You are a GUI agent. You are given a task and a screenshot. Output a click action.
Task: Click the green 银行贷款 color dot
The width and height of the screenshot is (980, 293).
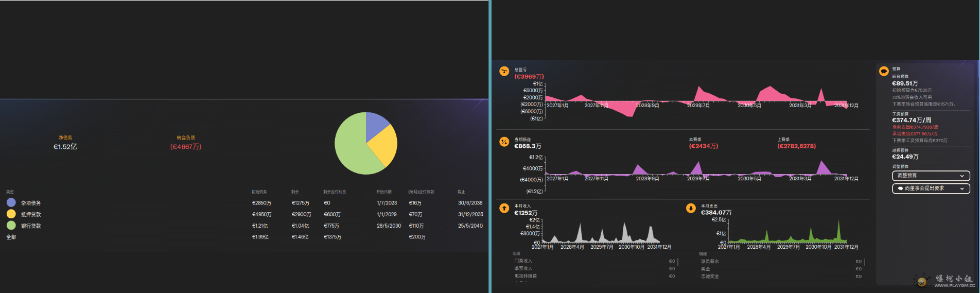click(11, 226)
